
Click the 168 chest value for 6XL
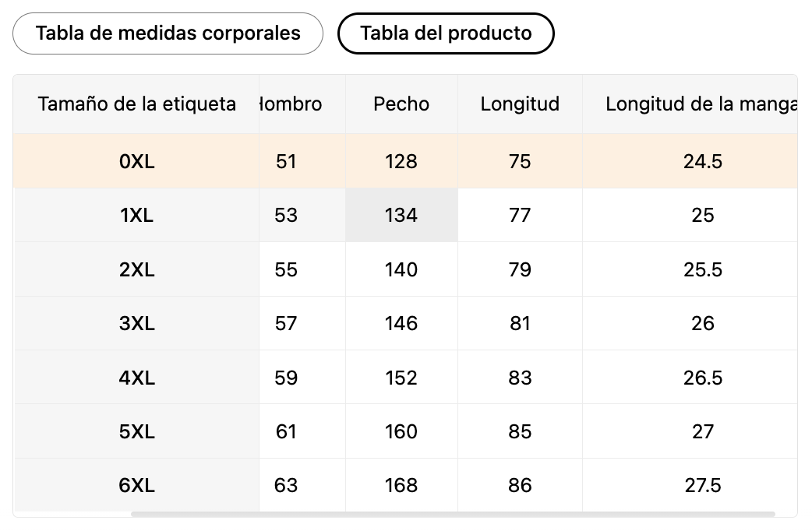pos(401,485)
